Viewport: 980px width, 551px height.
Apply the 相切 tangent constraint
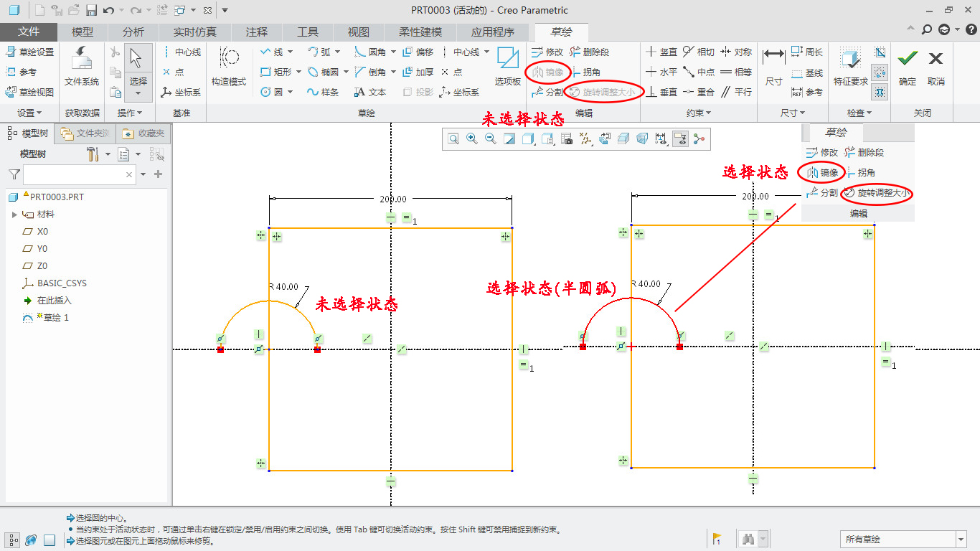(698, 52)
